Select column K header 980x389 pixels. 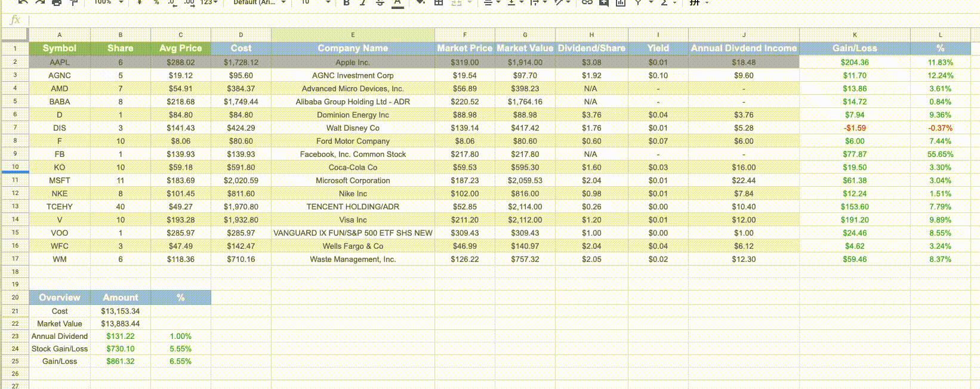[855, 35]
